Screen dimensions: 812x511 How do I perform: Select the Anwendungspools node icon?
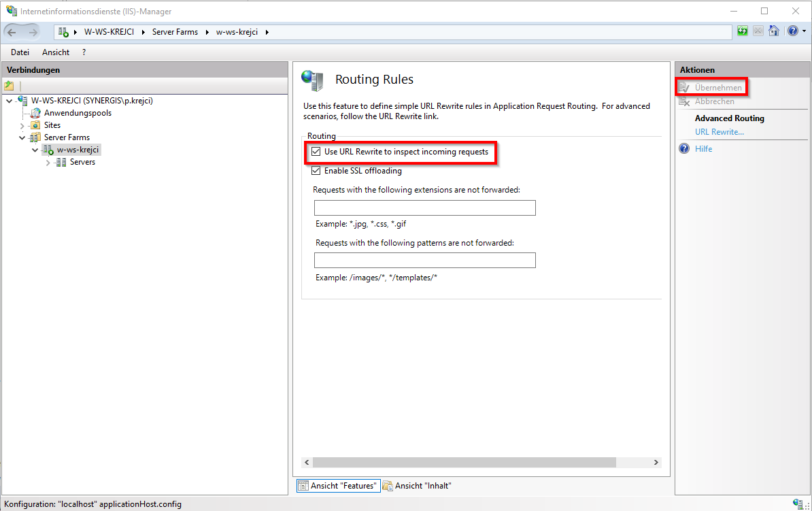point(35,112)
